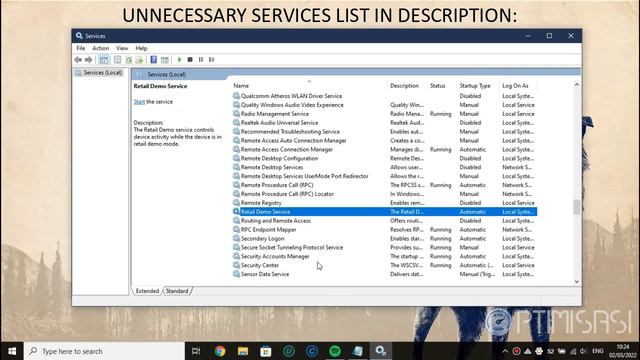
Task: Click the Type here to search box
Action: pyautogui.click(x=104, y=351)
